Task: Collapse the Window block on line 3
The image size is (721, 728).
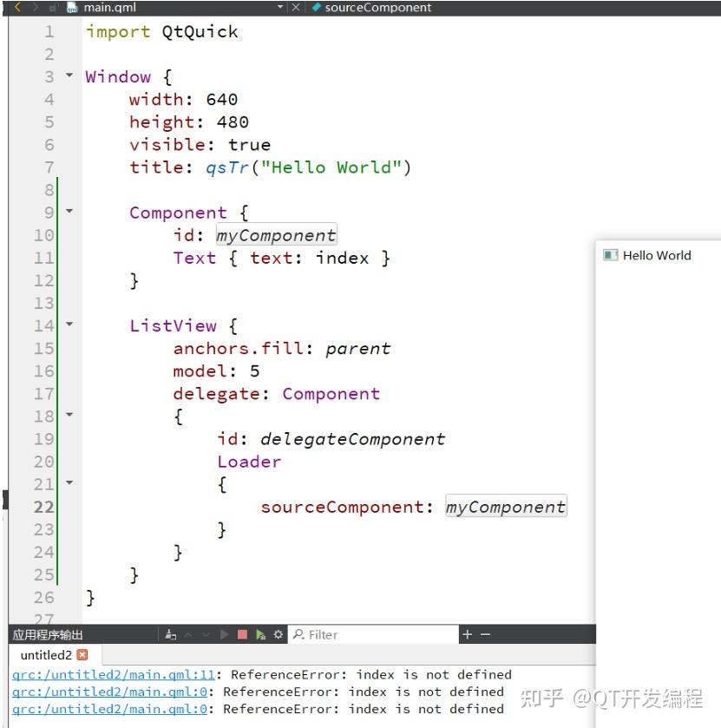Action: tap(69, 76)
